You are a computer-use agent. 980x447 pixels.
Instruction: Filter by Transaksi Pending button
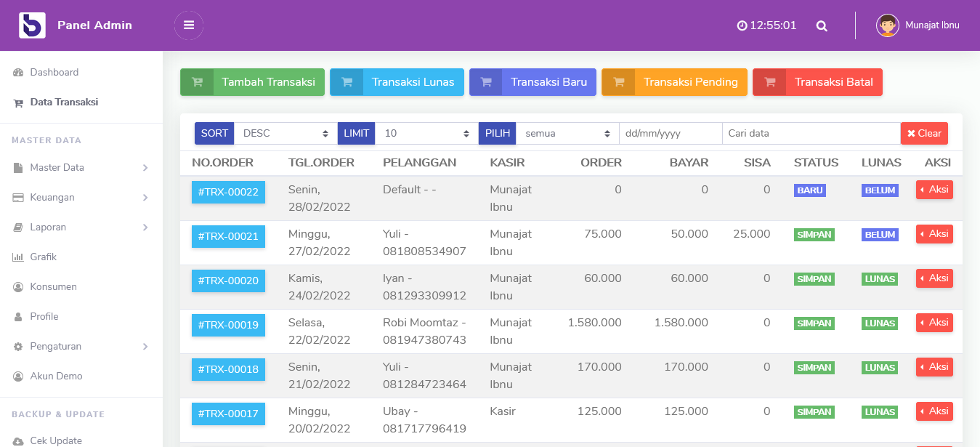coord(674,82)
